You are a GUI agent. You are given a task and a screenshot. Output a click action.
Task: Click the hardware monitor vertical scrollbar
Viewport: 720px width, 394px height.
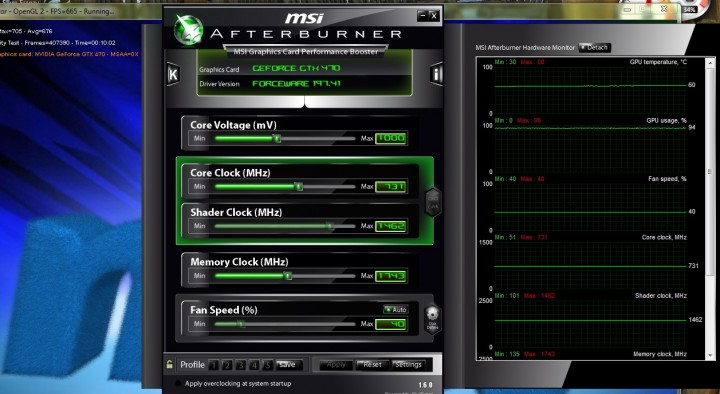711,172
